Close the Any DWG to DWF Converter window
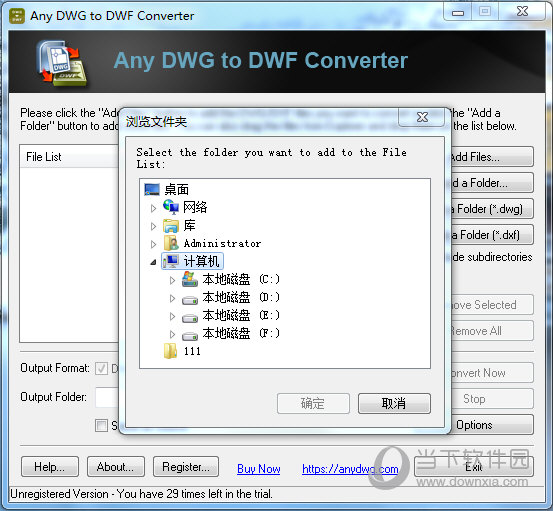Viewport: 553px width, 511px height. 522,12
